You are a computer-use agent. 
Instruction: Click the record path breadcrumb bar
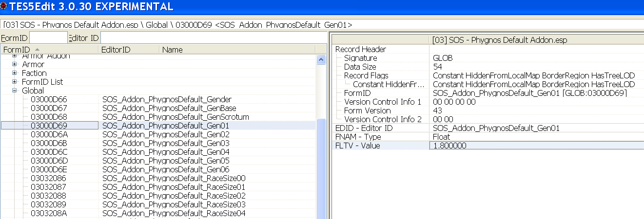(x=322, y=24)
